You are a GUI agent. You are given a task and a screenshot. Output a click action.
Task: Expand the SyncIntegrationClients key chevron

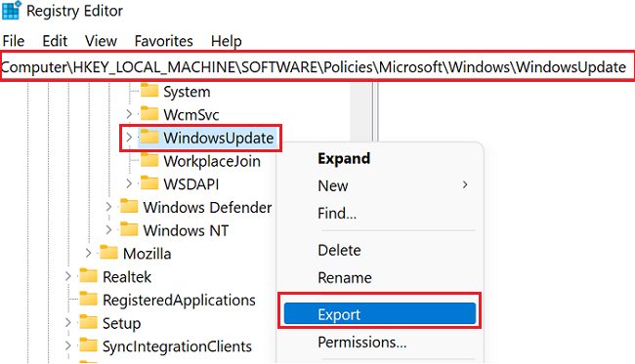(68, 345)
